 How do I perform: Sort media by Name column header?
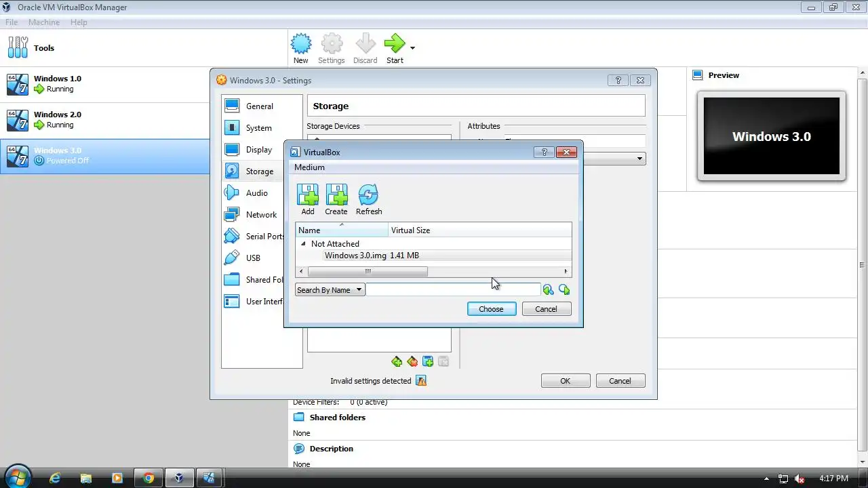[x=342, y=230]
